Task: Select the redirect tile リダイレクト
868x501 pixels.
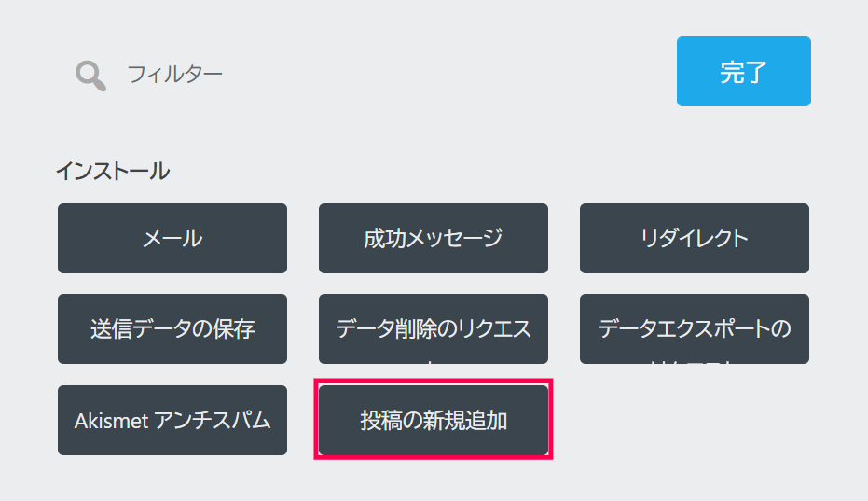Action: [695, 238]
